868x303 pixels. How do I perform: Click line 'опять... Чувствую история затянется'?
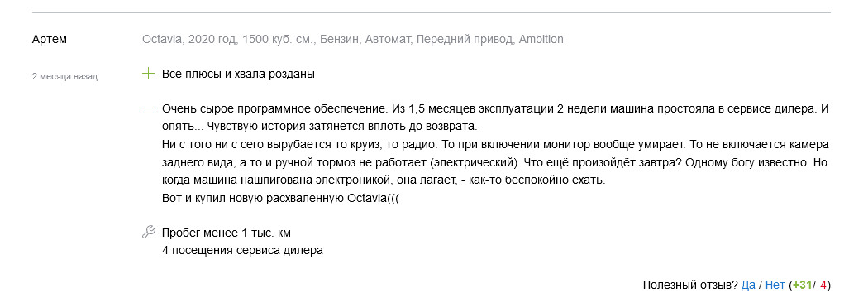319,127
